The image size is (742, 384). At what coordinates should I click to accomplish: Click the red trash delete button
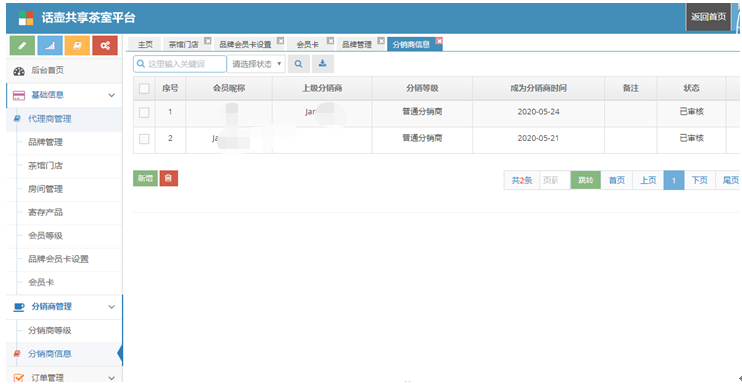click(x=169, y=179)
